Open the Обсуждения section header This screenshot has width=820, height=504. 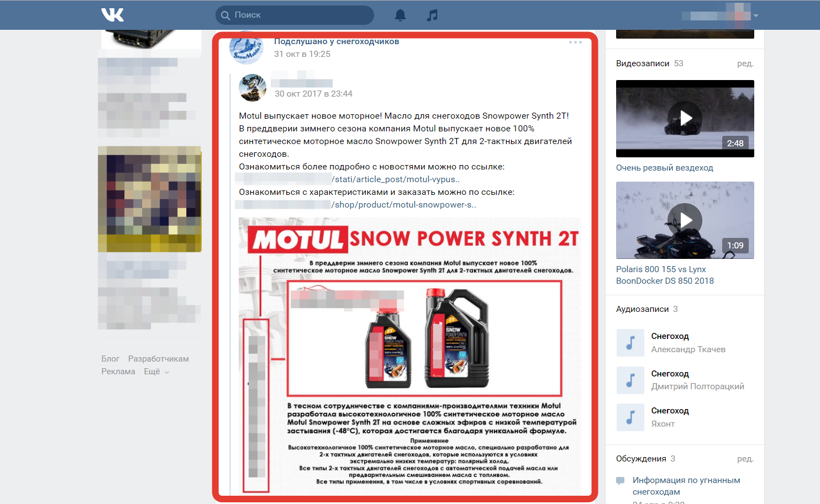646,459
